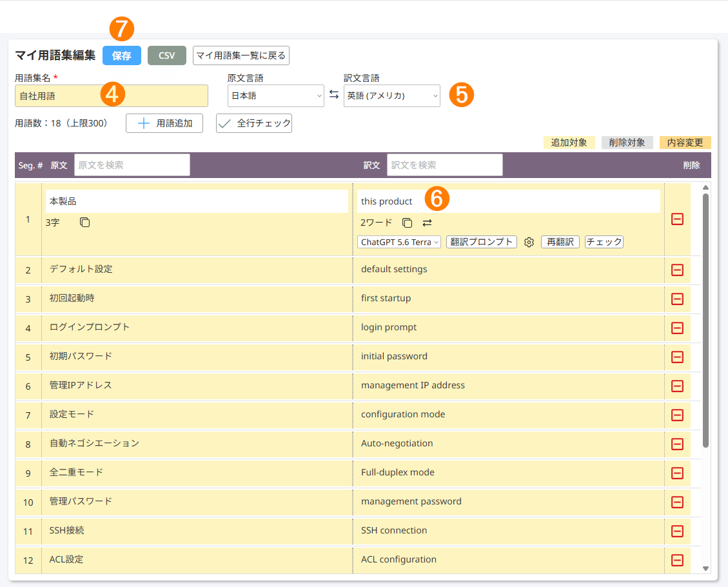Delete the SSH接続 row
728x587 pixels.
click(677, 532)
